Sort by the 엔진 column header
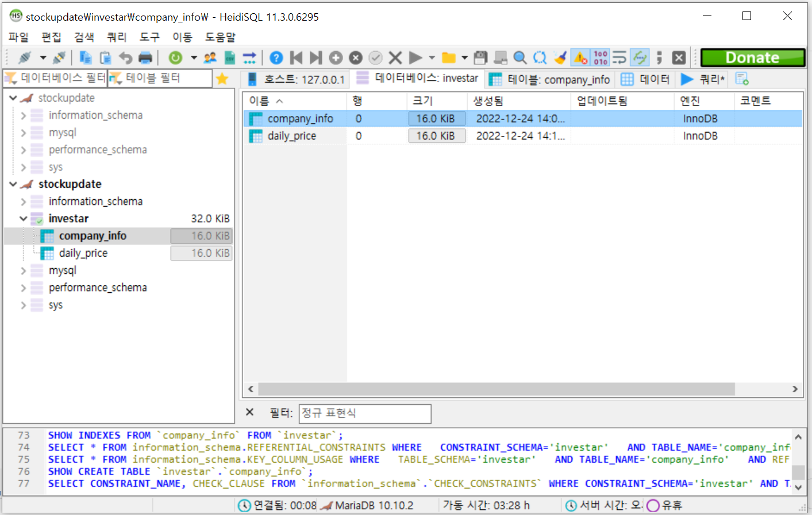 [x=704, y=101]
